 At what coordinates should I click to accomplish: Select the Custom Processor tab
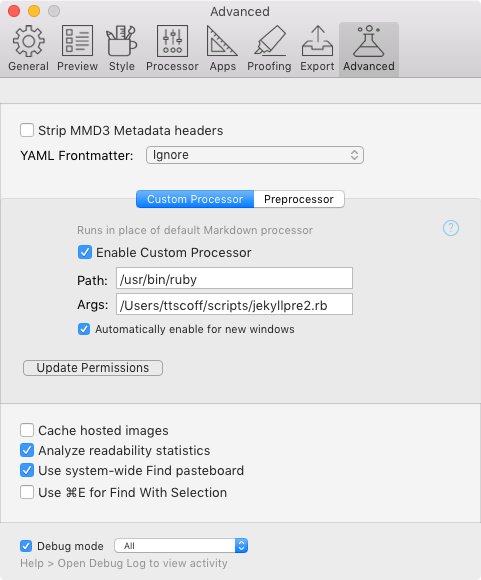195,199
